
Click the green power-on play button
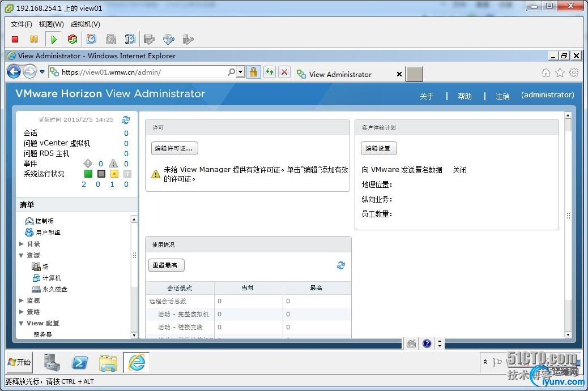pyautogui.click(x=53, y=39)
